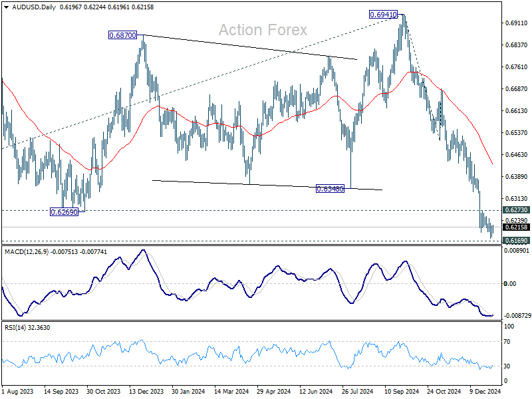
Task: Click the 26 Jul 2024 date label
Action: tap(358, 392)
